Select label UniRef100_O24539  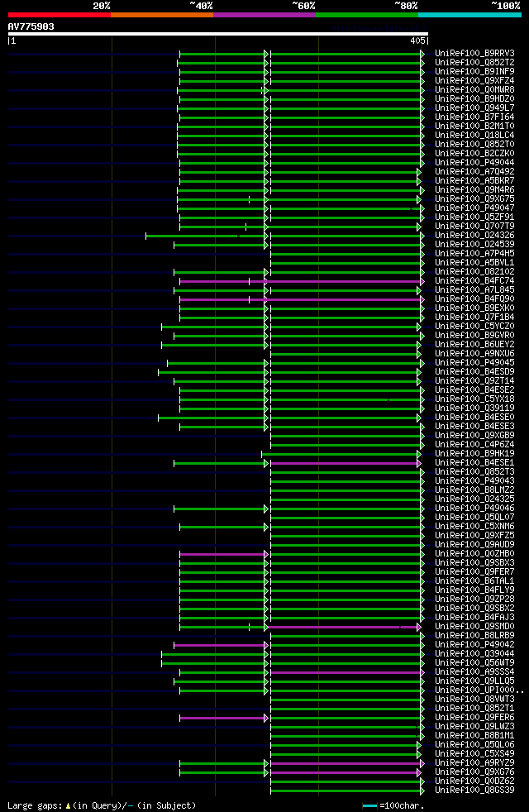pos(474,245)
